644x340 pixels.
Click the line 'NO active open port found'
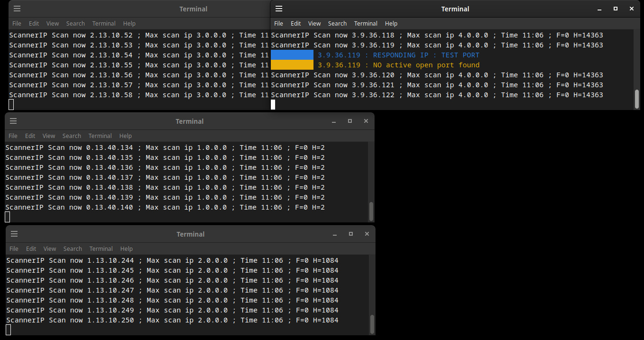coord(426,65)
